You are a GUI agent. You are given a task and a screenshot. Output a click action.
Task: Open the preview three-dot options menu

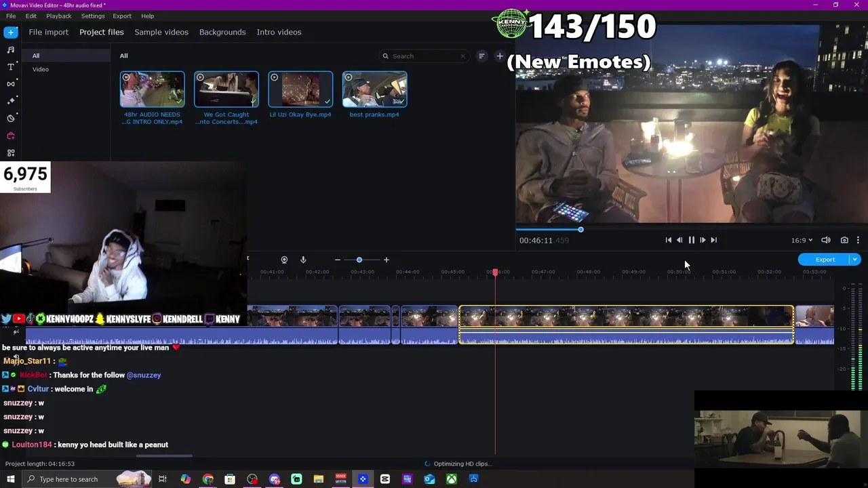[x=858, y=240]
